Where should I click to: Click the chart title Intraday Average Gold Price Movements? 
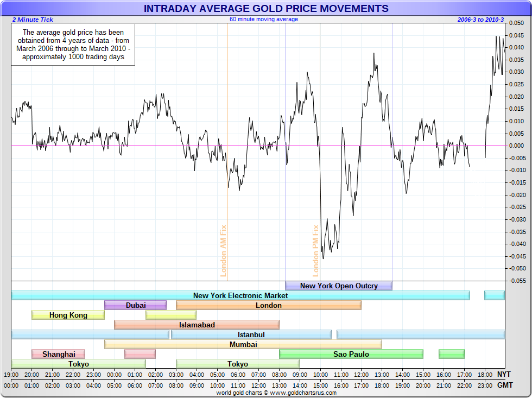(266, 9)
